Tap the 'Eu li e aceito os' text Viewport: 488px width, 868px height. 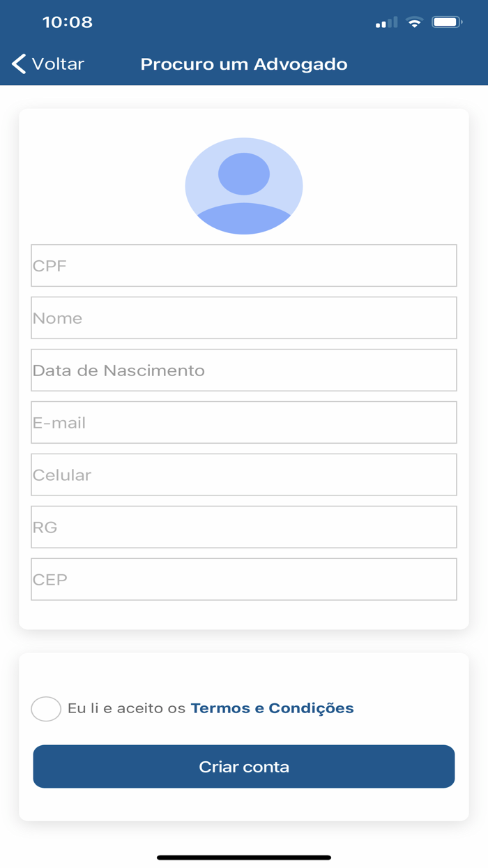click(126, 708)
